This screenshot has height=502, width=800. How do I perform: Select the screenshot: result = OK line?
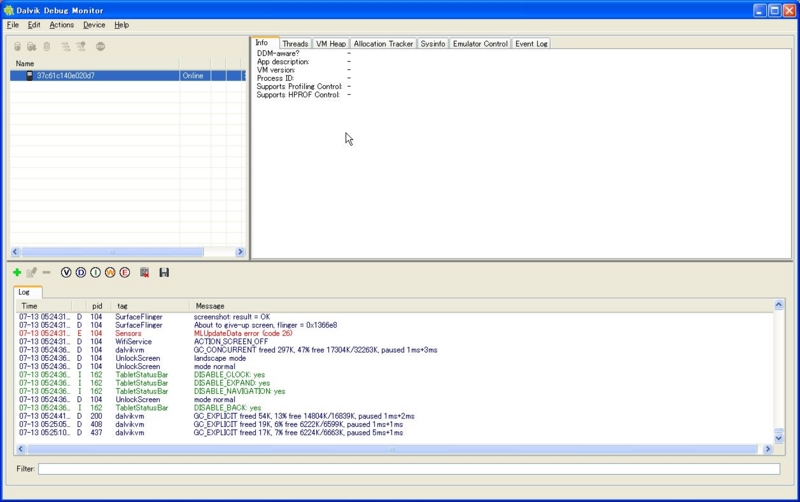click(395, 317)
